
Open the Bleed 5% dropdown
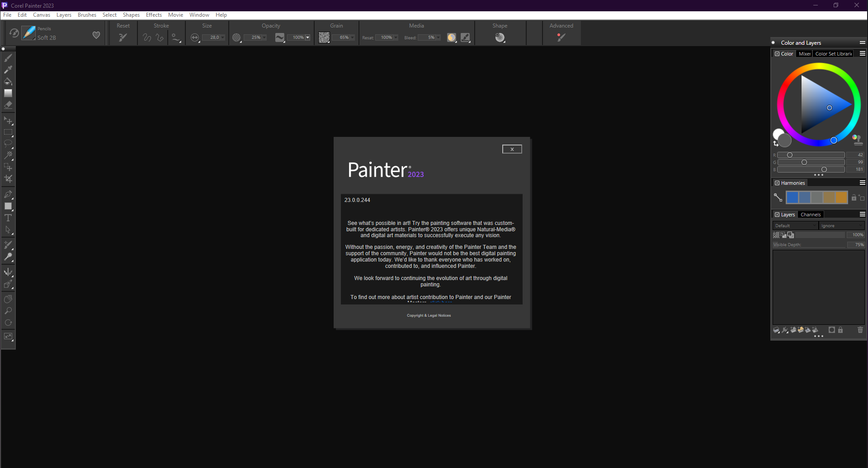pyautogui.click(x=438, y=37)
